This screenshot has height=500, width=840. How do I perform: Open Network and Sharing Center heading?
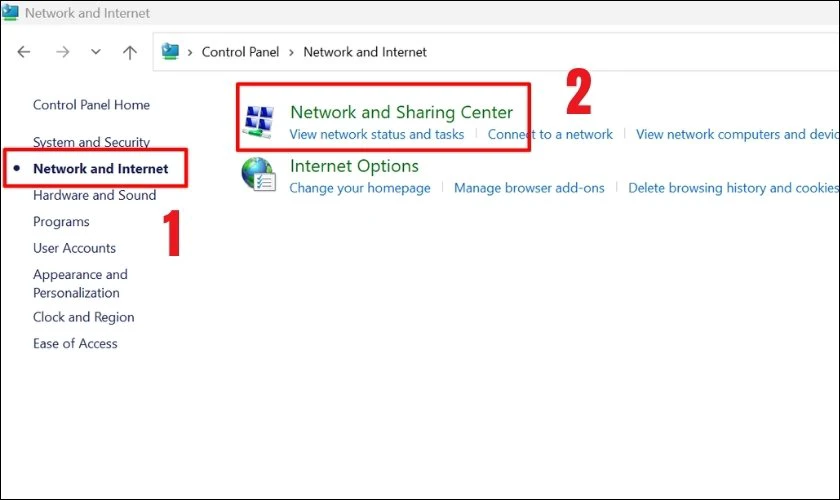click(x=401, y=112)
